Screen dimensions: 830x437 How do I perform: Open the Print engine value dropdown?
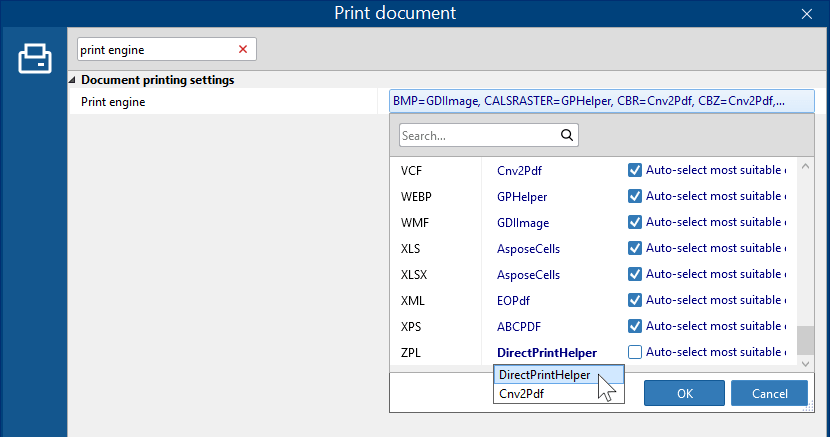point(601,101)
